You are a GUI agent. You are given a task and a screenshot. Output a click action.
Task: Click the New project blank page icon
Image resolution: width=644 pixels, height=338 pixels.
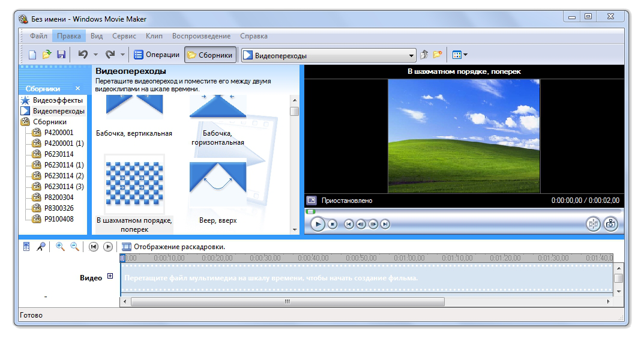[x=33, y=55]
